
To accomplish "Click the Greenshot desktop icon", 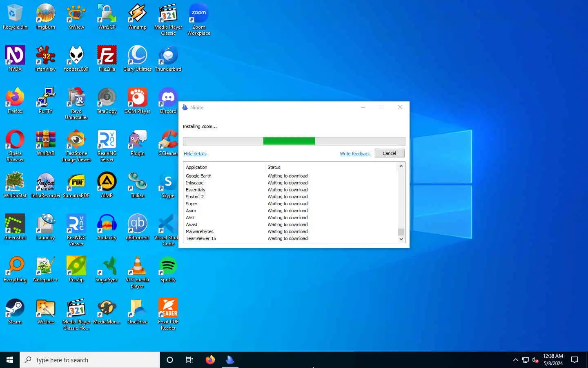I will 15,227.
